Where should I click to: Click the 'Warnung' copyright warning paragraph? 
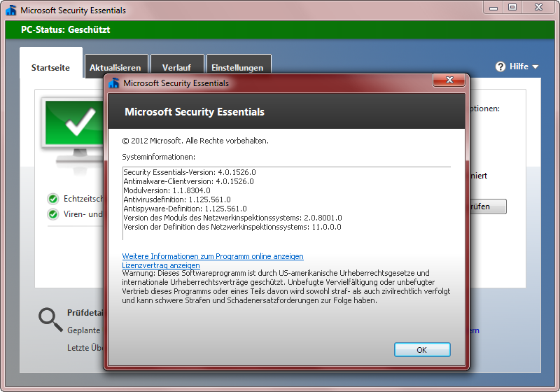pos(286,287)
